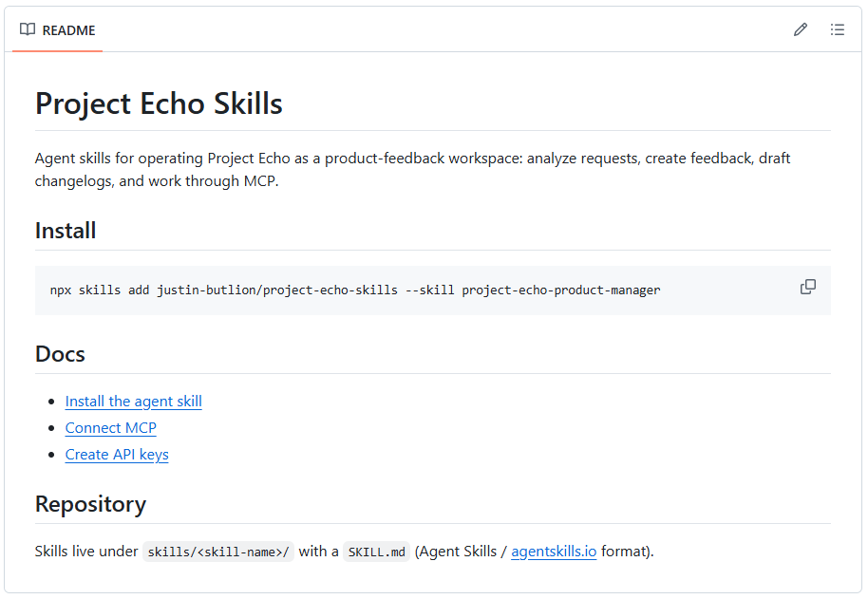Click the Install section heading

click(66, 231)
